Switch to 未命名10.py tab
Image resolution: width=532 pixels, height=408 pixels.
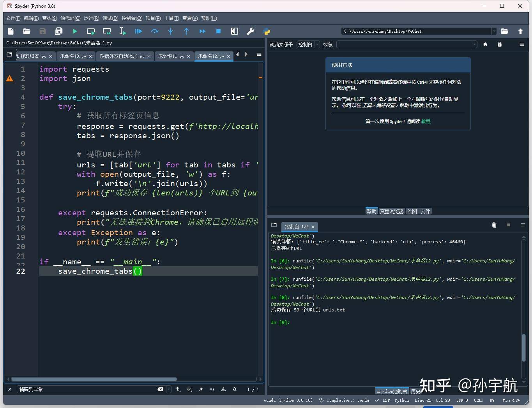73,56
